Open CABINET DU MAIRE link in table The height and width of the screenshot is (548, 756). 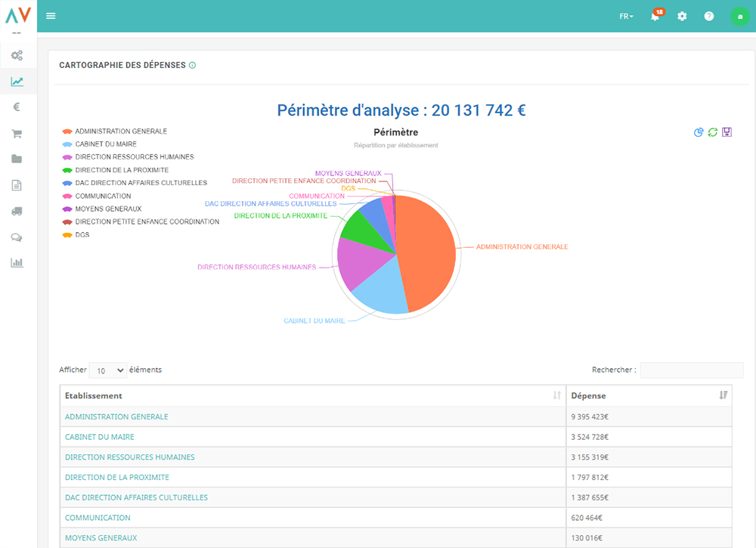[x=100, y=437]
